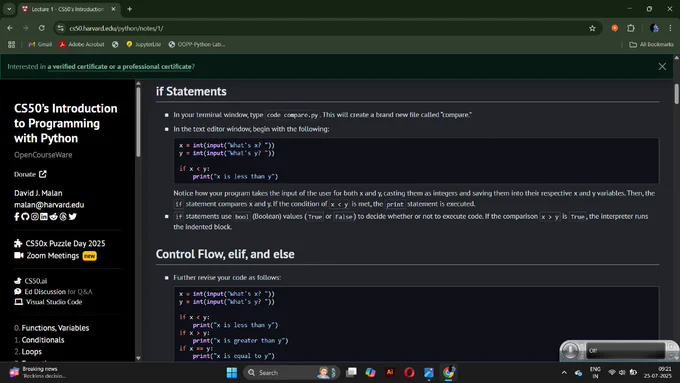Launch Adobe Illustrator from the taskbar
Viewport: 680px width, 383px height.
click(x=389, y=373)
